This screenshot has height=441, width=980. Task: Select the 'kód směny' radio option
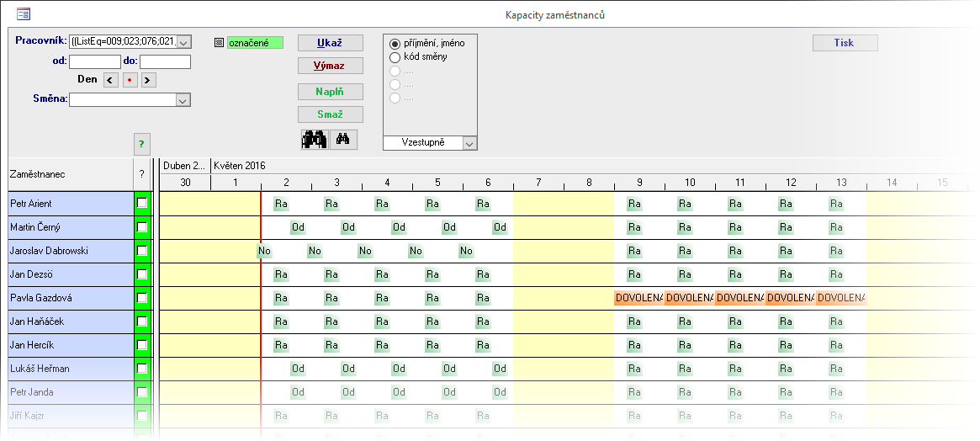tap(395, 57)
